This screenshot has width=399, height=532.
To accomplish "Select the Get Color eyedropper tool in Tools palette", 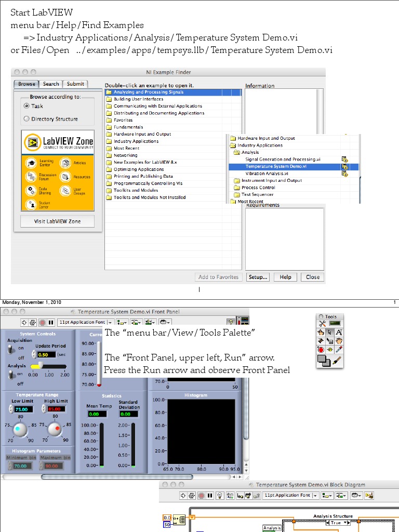I will pos(339,350).
